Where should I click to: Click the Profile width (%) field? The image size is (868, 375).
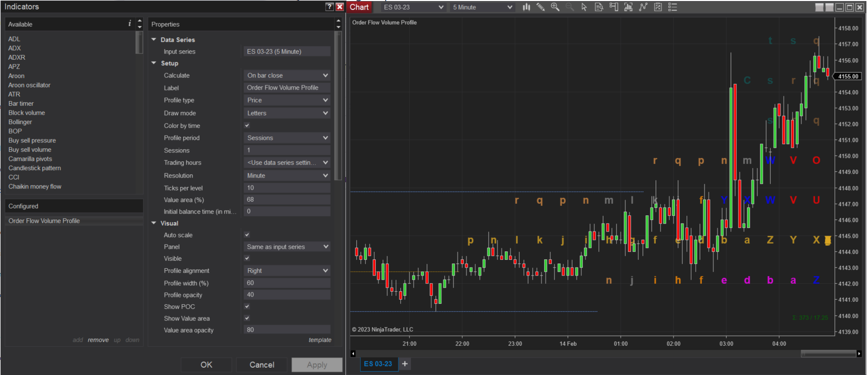[287, 283]
